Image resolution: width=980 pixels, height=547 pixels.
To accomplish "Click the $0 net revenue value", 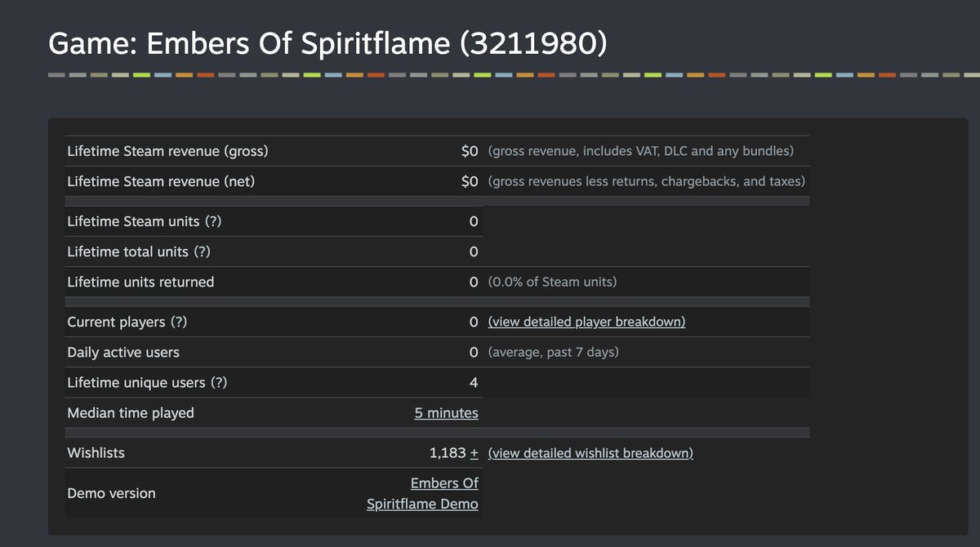I will pyautogui.click(x=470, y=181).
